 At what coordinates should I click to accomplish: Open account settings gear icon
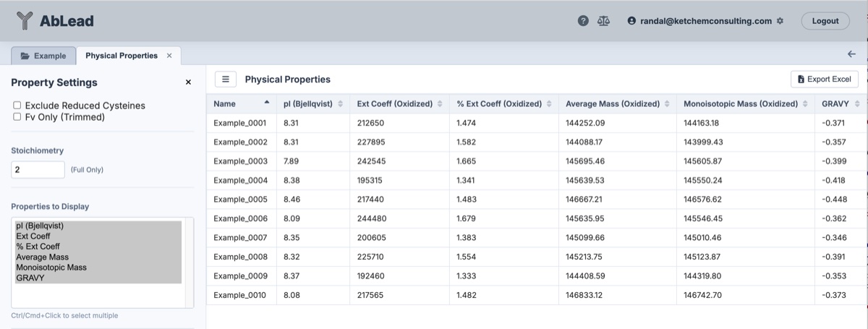point(780,21)
